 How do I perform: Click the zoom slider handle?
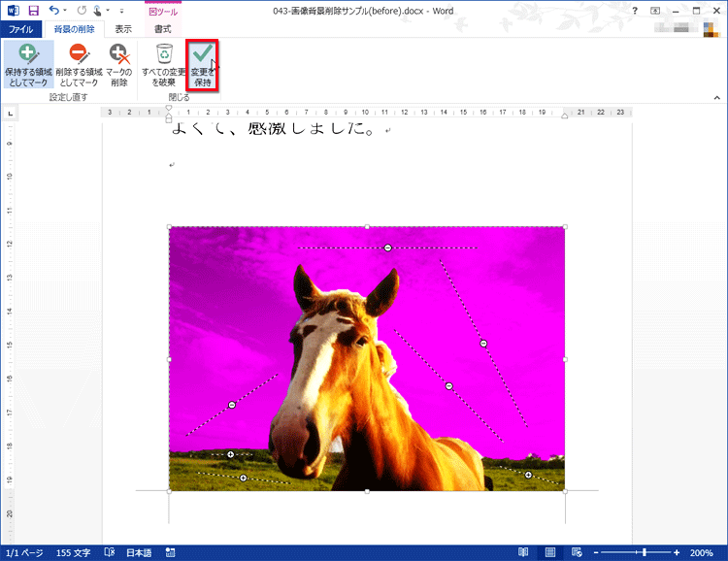pyautogui.click(x=645, y=552)
